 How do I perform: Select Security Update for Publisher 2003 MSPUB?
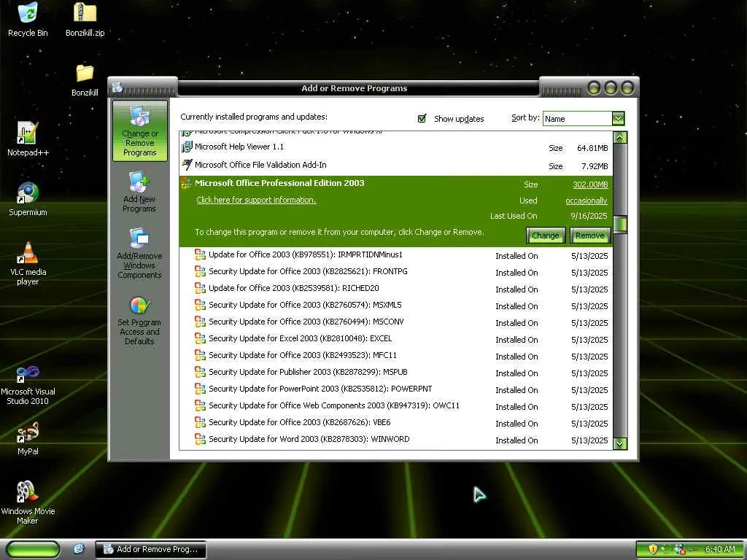pos(395,373)
